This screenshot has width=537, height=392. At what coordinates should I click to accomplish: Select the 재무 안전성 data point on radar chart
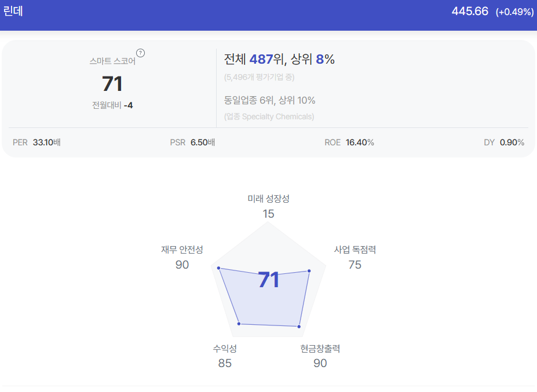click(x=218, y=268)
